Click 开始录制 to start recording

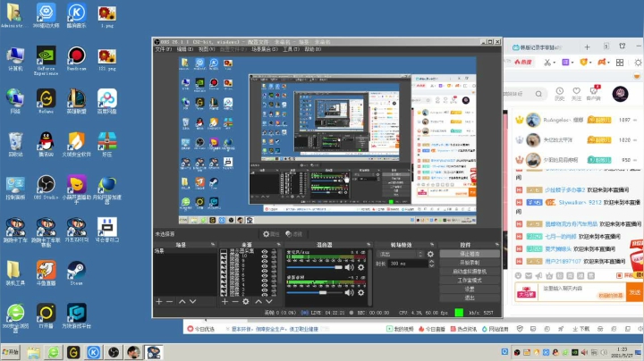pos(470,263)
